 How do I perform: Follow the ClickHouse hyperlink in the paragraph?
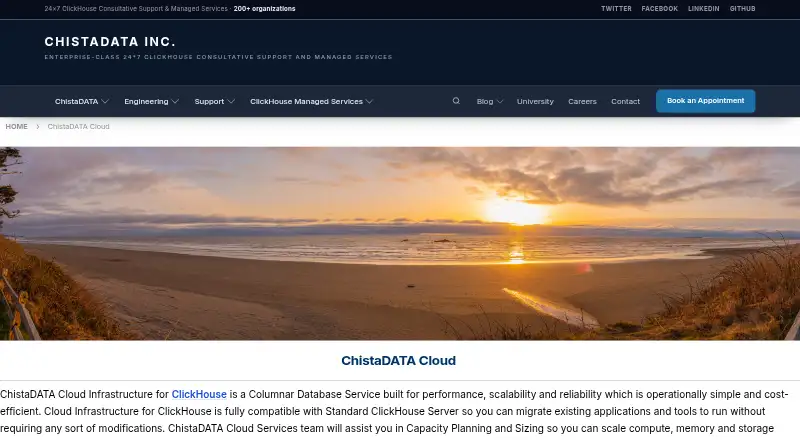coord(199,395)
